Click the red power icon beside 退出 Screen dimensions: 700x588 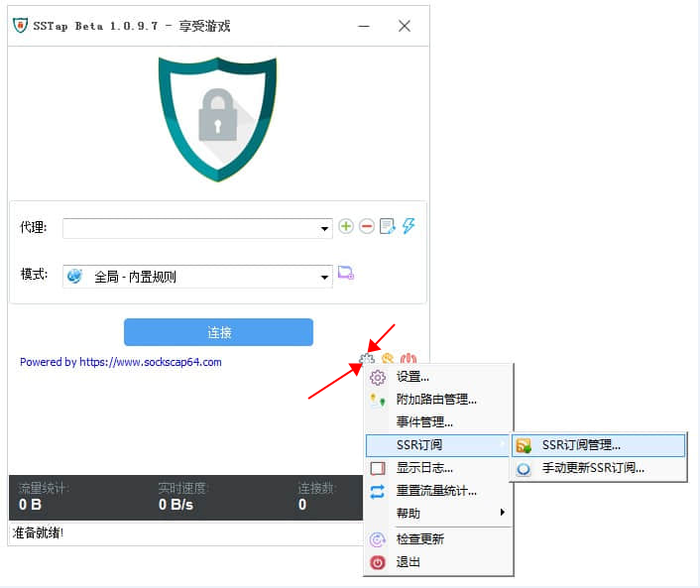[378, 562]
